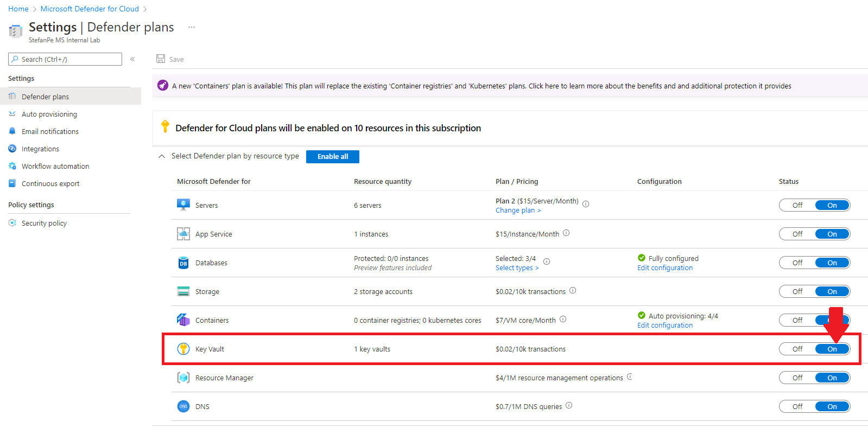Click Edit configuration link for Databases
The height and width of the screenshot is (434, 868).
pos(665,268)
